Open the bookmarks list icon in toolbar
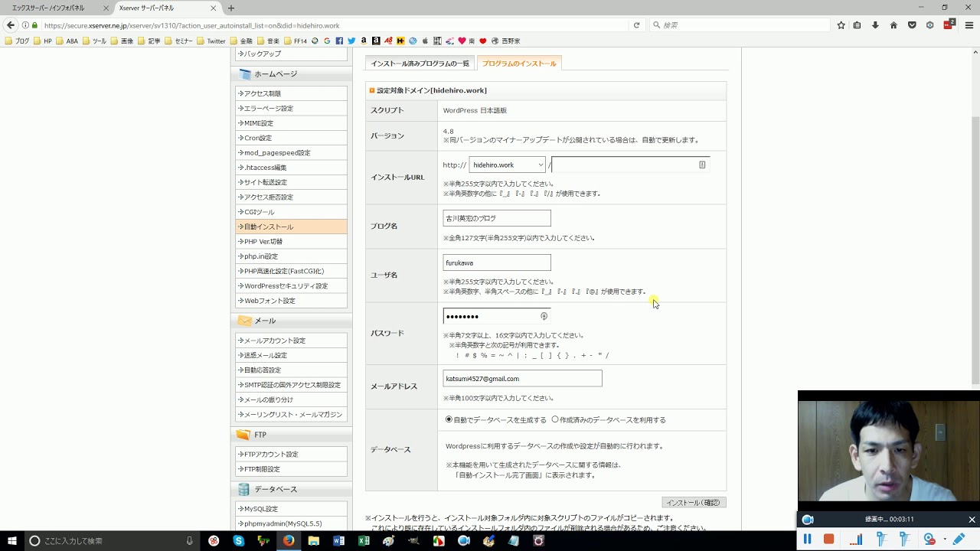The image size is (980, 551). pyautogui.click(x=857, y=25)
